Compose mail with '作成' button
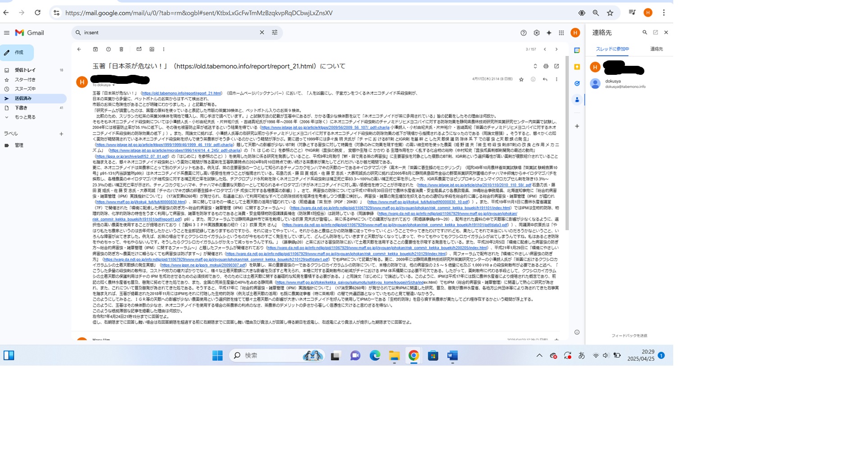The height and width of the screenshot is (467, 868). click(x=17, y=53)
